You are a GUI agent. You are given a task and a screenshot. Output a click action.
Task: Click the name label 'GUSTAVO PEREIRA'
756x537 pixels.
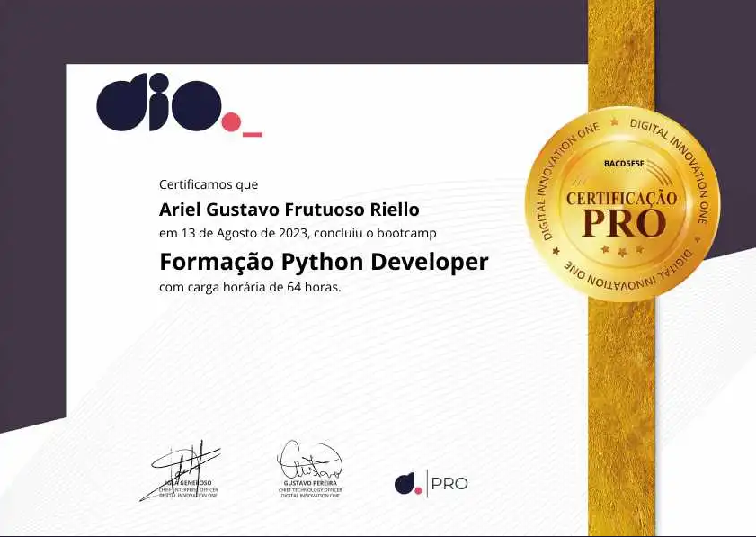click(x=310, y=483)
